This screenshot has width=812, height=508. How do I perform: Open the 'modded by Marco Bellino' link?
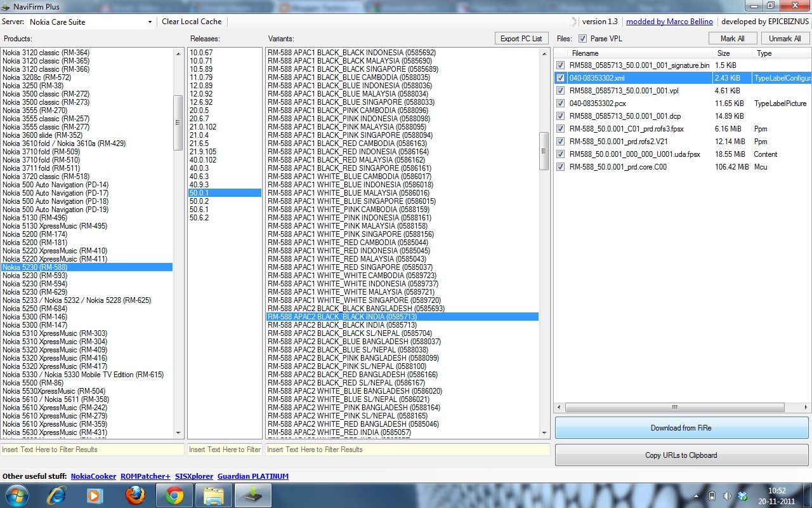pyautogui.click(x=669, y=22)
